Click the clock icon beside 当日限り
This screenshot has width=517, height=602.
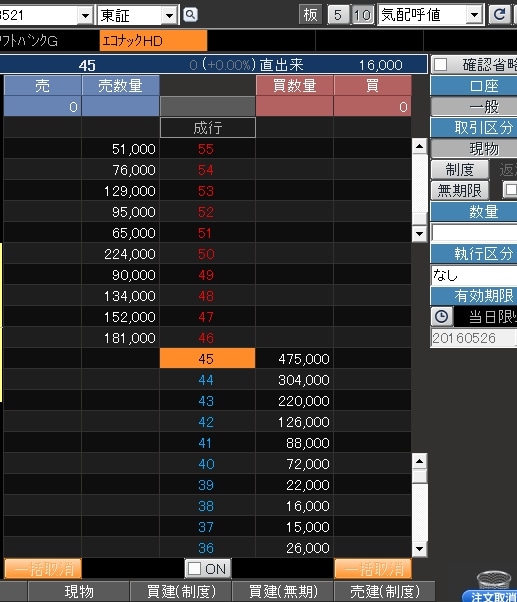(441, 317)
